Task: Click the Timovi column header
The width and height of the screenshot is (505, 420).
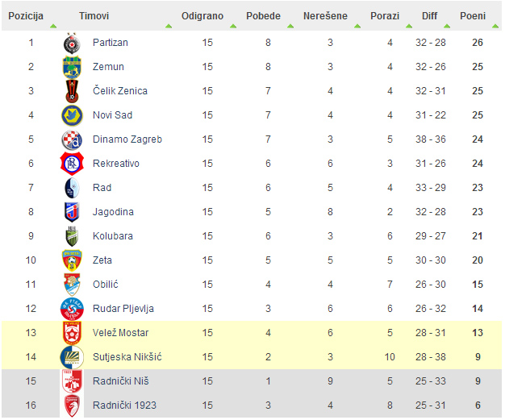Action: (x=94, y=16)
